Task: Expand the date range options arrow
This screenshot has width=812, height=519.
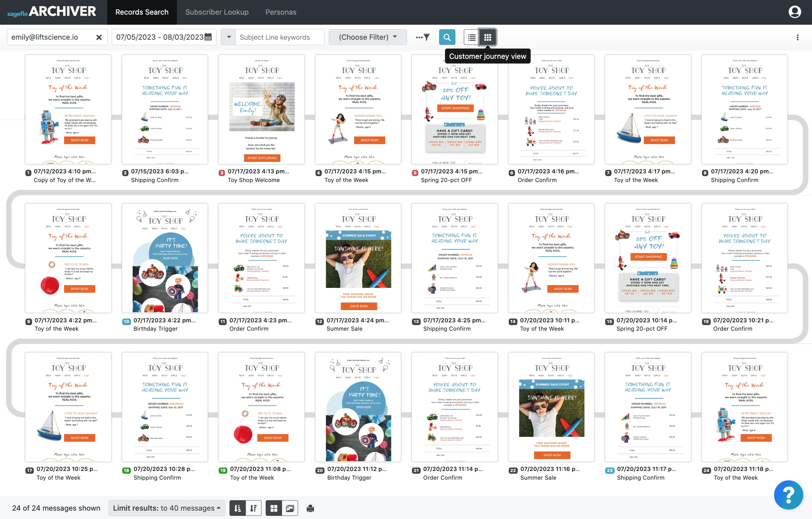Action: pos(228,37)
